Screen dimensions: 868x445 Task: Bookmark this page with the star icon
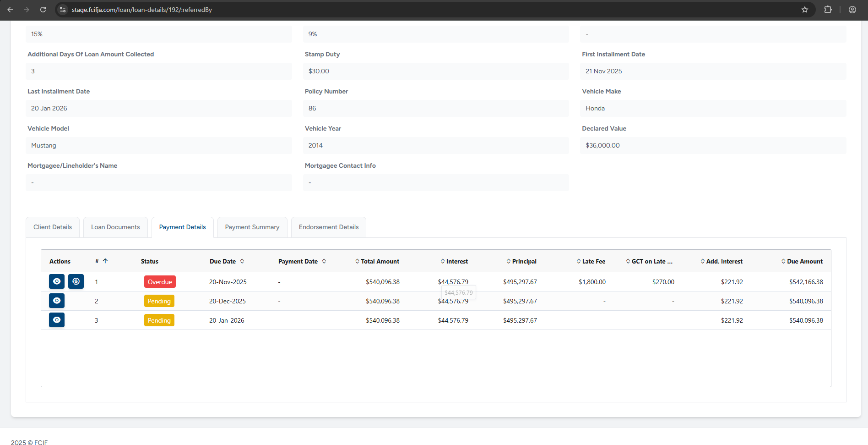click(x=804, y=10)
